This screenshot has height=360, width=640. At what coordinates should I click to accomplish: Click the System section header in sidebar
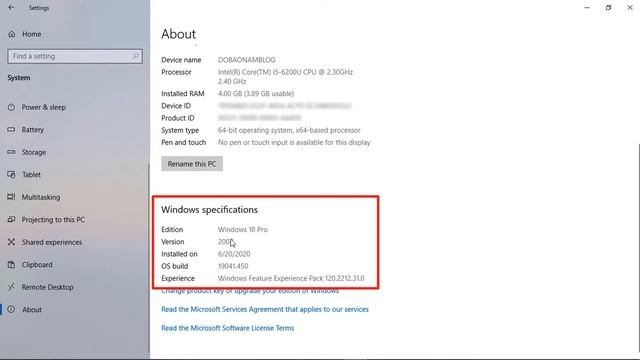(x=19, y=78)
